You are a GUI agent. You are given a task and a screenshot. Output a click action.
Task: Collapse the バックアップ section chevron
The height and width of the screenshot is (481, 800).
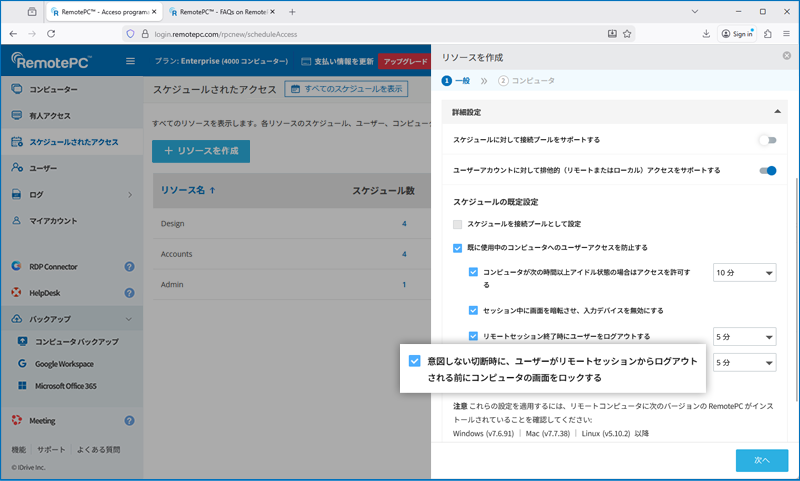pos(129,319)
